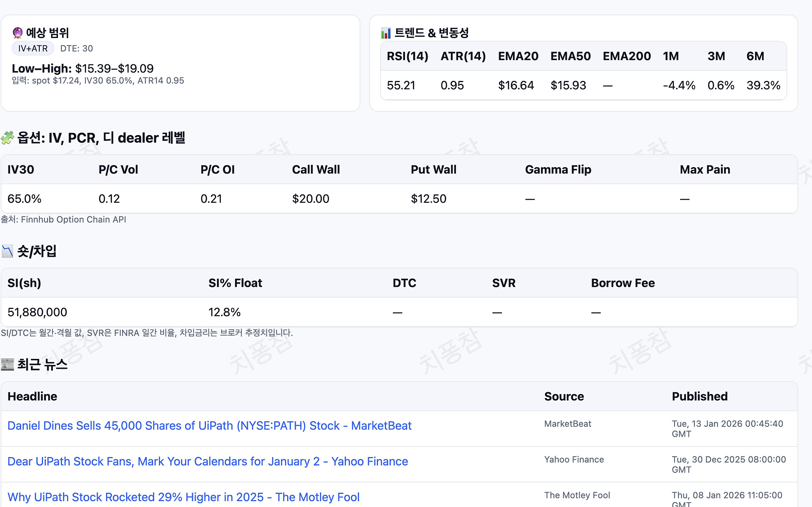Click the Published column header in news table
Viewport: 812px width, 507px height.
point(700,396)
